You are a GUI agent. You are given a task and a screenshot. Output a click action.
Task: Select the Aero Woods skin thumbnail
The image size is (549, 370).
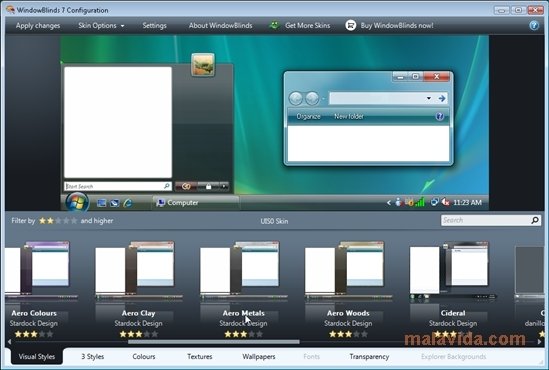point(348,270)
